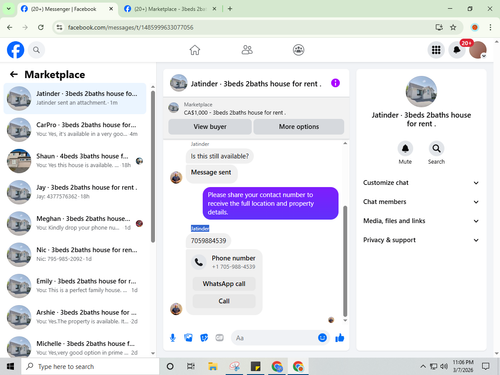Open the Meghan conversation in the list
This screenshot has height=375, width=500.
pyautogui.click(x=75, y=223)
